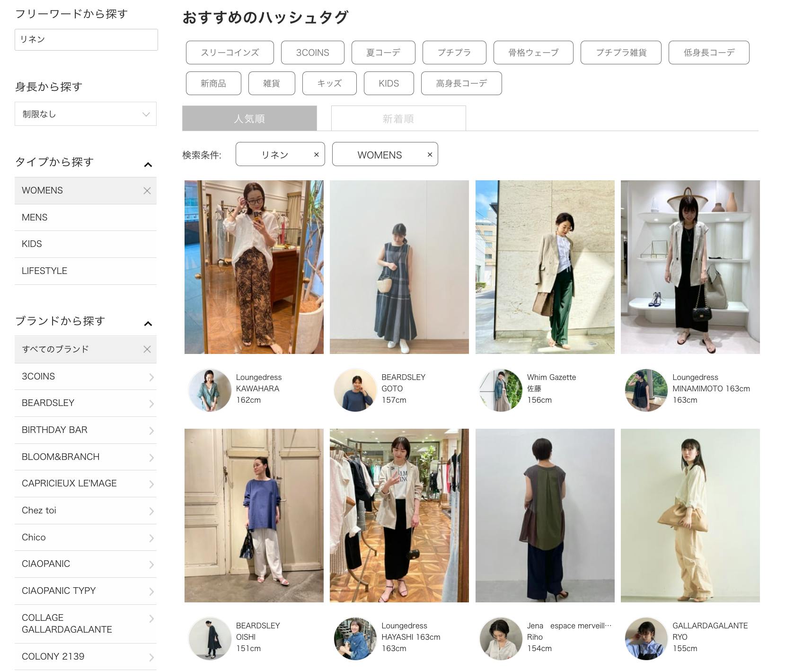
Task: Choose the 新商品 hashtag
Action: click(213, 83)
